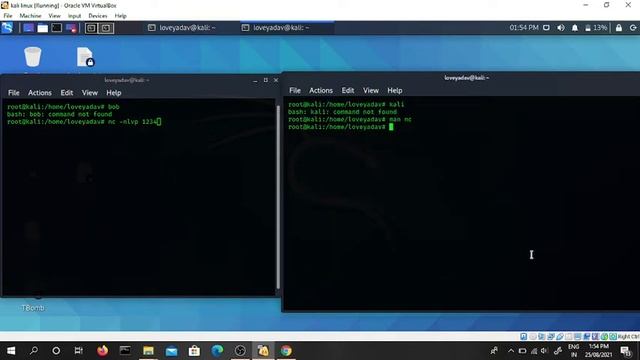Switch to second workspace in Kali panel
The height and width of the screenshot is (360, 640).
pos(106,28)
